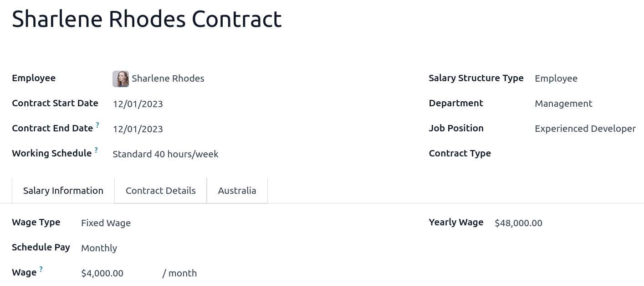Screen dimensions: 644x286
Task: Click the help icon beside Working Schedule
Action: coord(96,149)
